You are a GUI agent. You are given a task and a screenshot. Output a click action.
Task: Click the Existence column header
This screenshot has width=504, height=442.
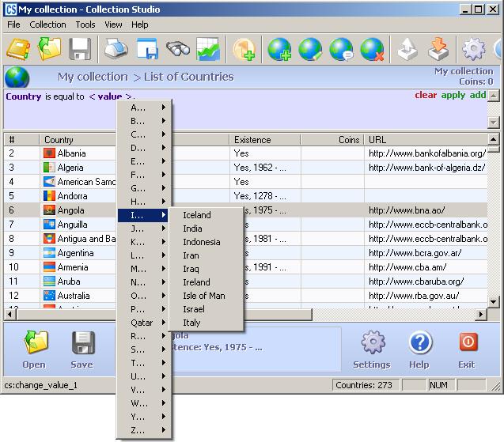(x=265, y=140)
